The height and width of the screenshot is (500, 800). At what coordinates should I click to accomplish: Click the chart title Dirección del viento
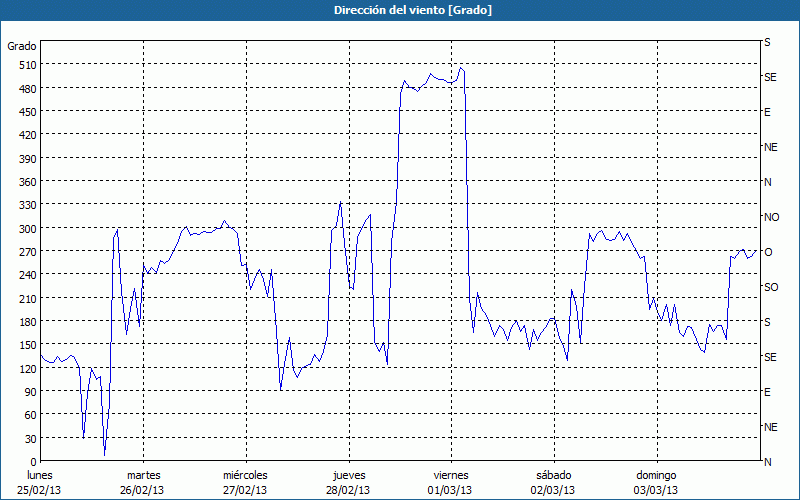[x=399, y=10]
